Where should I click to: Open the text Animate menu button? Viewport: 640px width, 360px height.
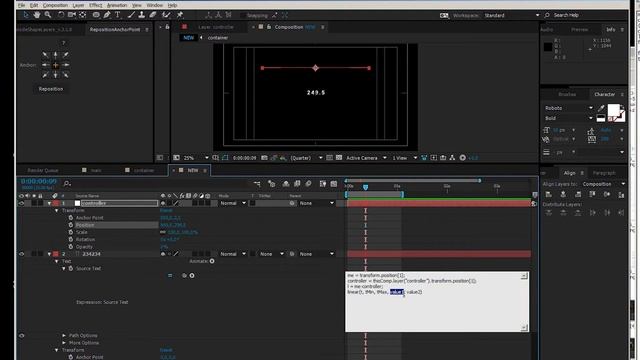(212, 261)
